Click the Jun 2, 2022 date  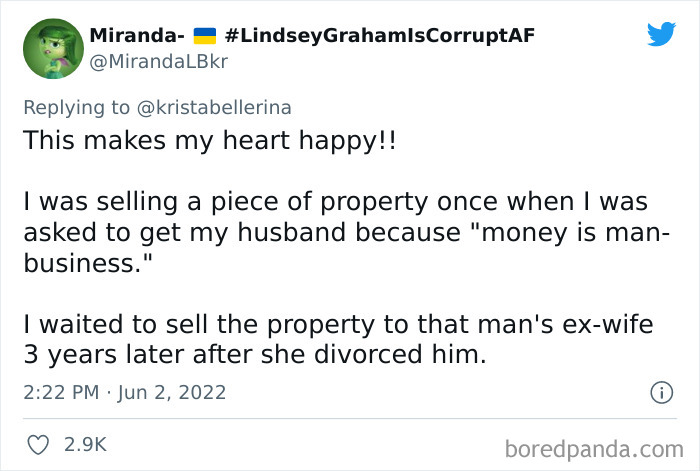(170, 393)
